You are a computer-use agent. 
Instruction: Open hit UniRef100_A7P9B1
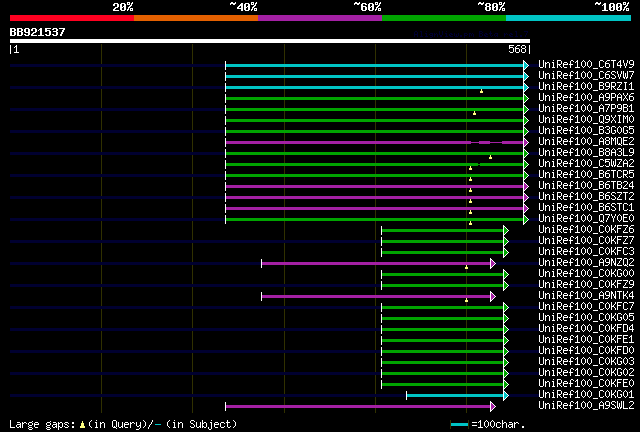(586, 109)
